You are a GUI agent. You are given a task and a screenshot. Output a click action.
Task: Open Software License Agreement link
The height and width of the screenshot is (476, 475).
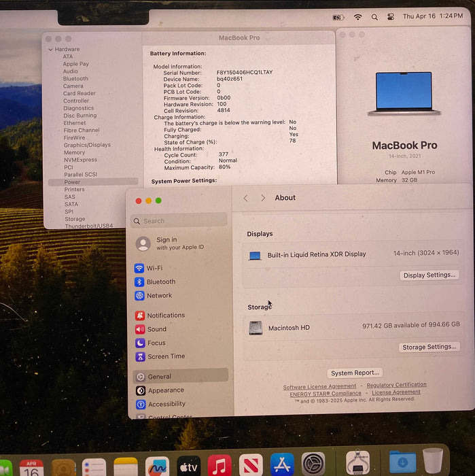319,387
